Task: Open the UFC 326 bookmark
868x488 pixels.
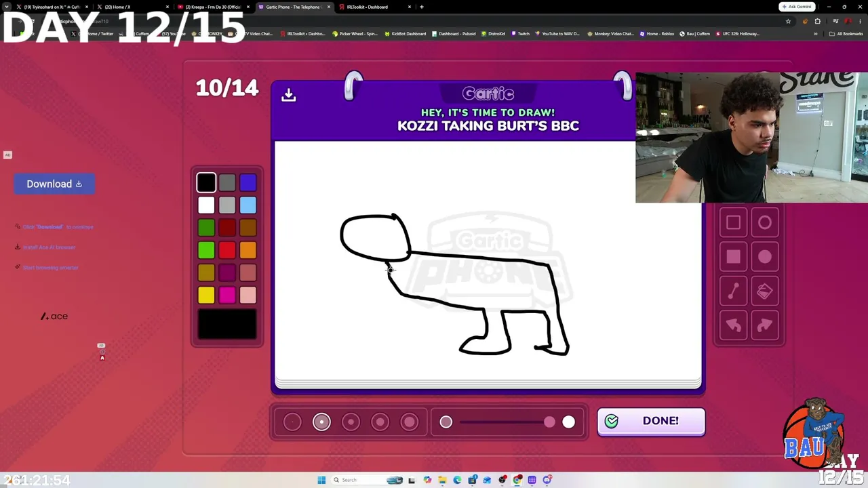Action: point(738,33)
